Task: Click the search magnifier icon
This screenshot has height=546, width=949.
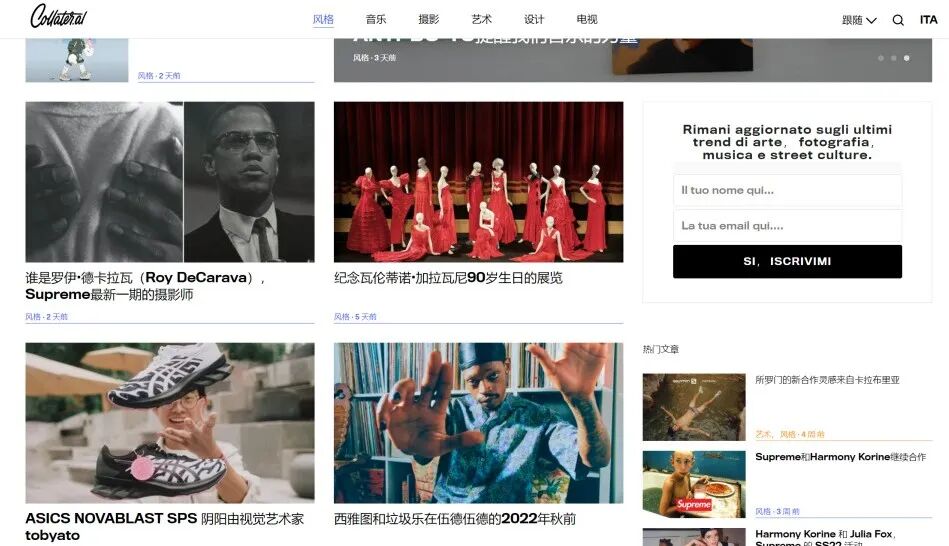Action: (898, 20)
